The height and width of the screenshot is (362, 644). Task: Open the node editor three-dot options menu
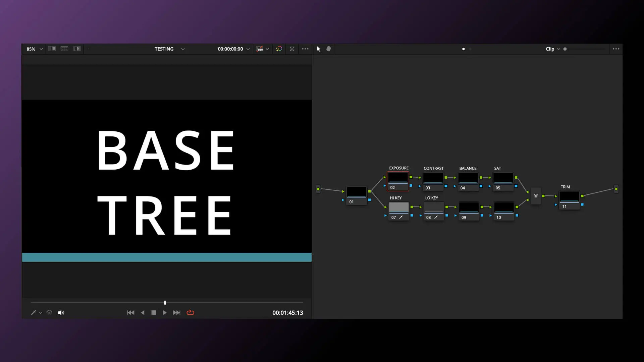[616, 49]
